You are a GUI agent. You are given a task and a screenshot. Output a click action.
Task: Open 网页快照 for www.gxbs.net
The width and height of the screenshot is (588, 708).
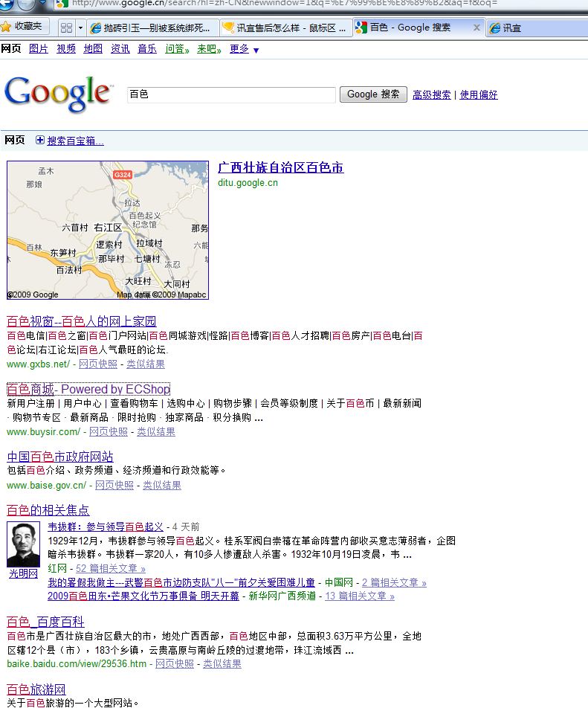[98, 364]
